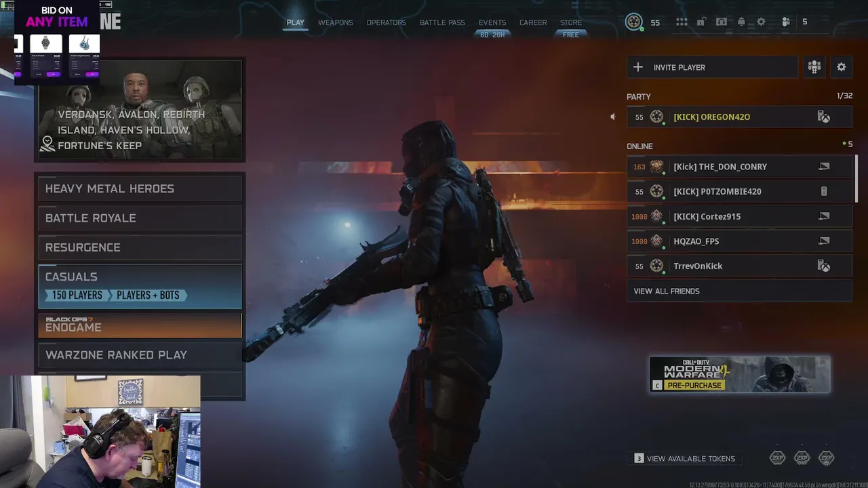Viewport: 868px width, 488px height.
Task: Click Xbox platform icon on TrrevOnKick row
Action: pyautogui.click(x=824, y=266)
